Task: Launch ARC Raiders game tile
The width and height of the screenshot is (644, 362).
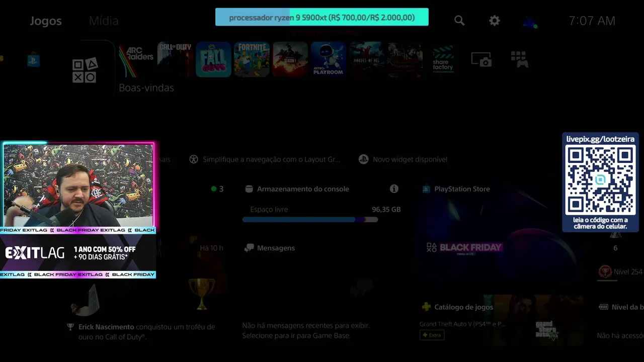Action: (x=136, y=59)
